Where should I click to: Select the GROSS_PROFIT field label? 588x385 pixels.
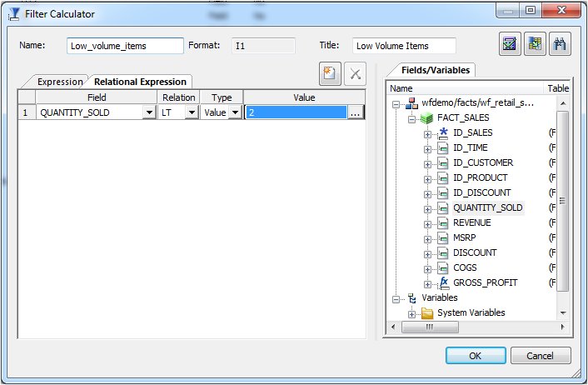coord(486,283)
